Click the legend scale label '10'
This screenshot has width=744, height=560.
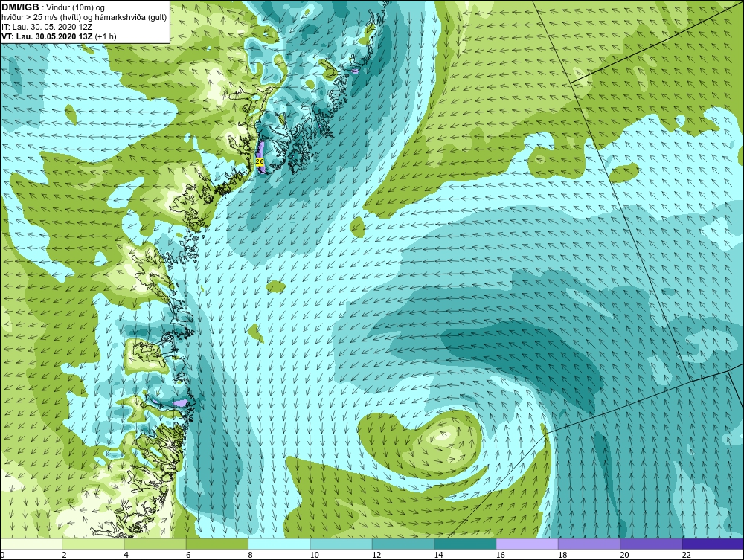point(314,555)
